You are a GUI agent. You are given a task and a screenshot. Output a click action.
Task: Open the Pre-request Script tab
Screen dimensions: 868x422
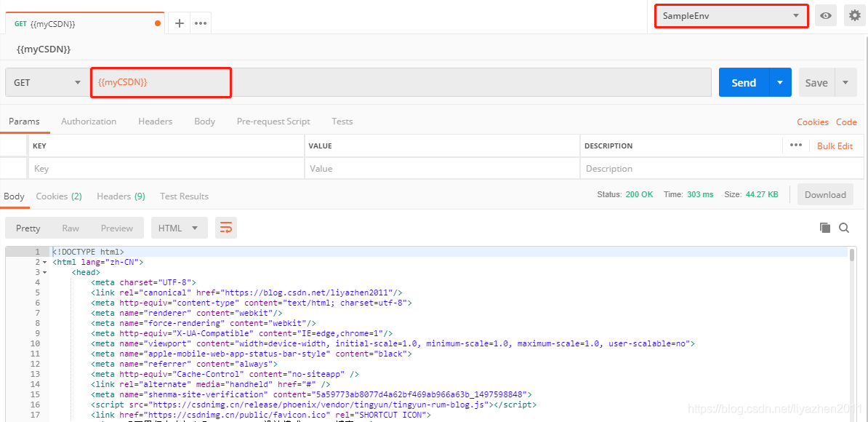point(273,122)
